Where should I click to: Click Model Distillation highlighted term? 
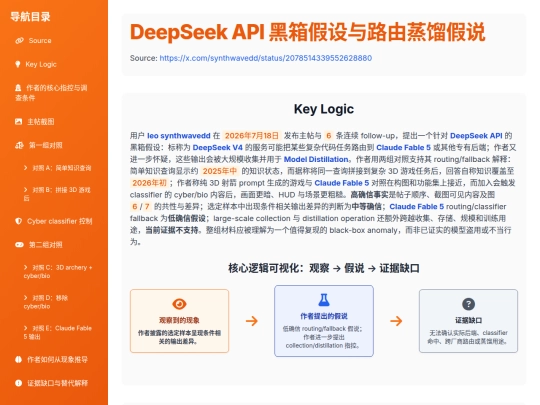click(316, 159)
